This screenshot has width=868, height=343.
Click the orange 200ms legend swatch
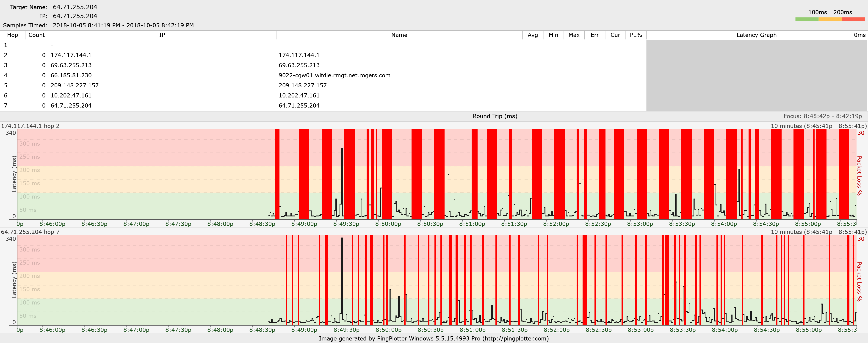(x=830, y=19)
